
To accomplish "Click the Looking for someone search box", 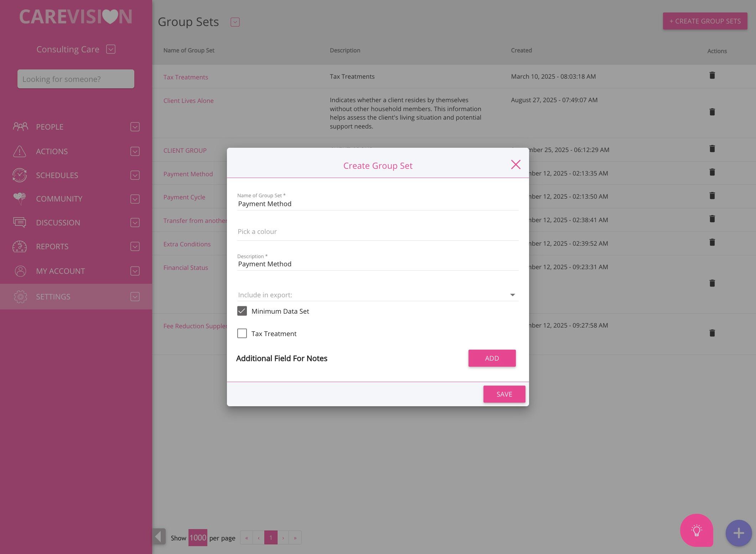I will click(x=76, y=79).
